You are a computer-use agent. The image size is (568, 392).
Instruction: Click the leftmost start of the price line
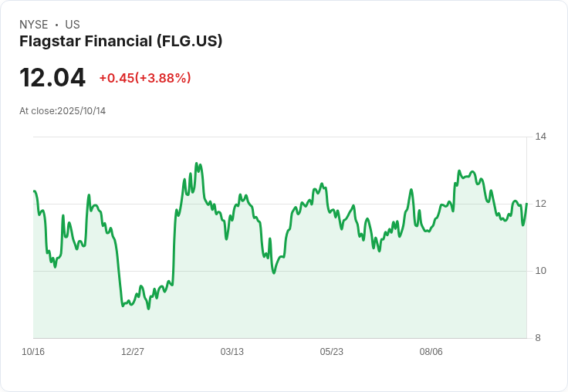34,191
